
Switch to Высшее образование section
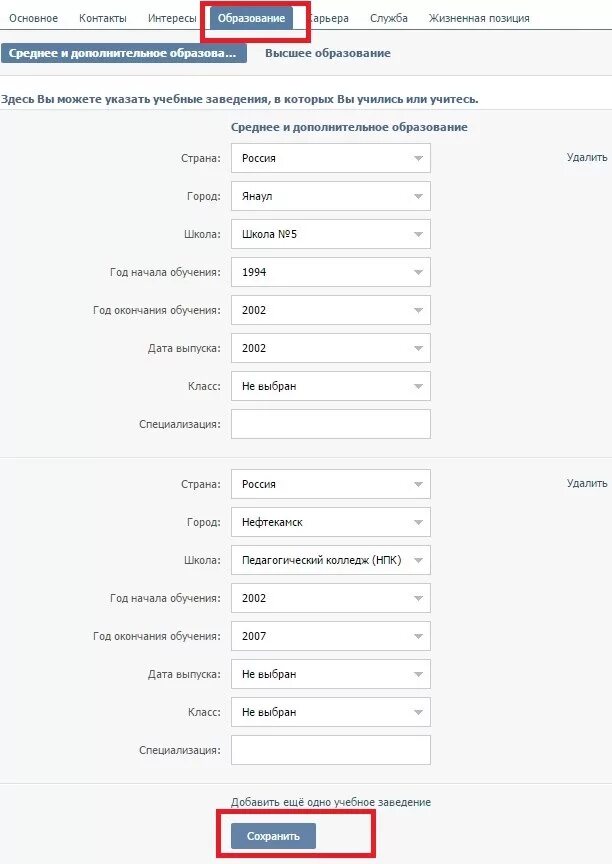(328, 53)
